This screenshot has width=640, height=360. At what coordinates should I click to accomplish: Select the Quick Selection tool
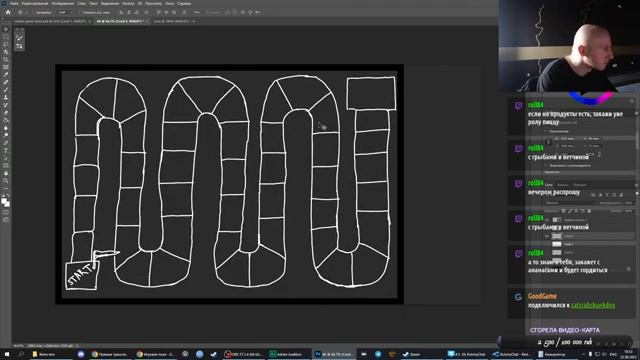click(x=6, y=52)
